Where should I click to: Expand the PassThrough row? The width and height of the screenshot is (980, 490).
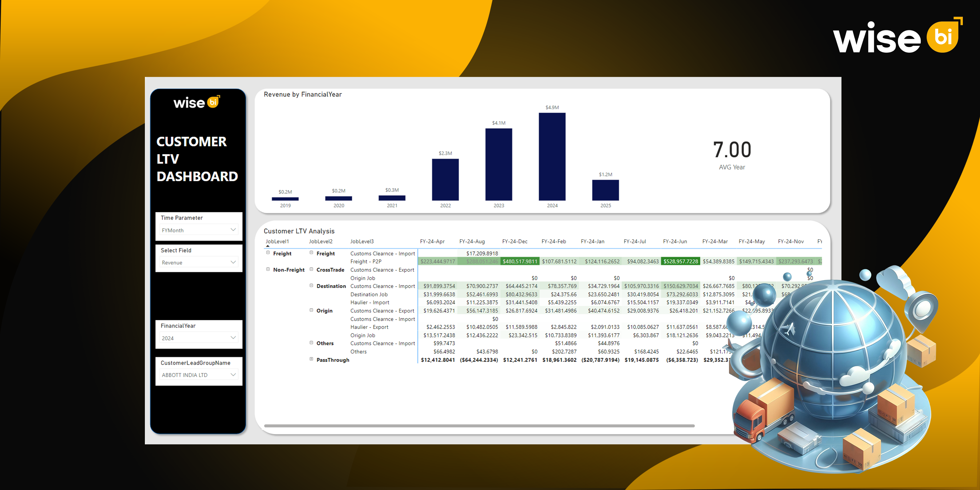pyautogui.click(x=311, y=359)
